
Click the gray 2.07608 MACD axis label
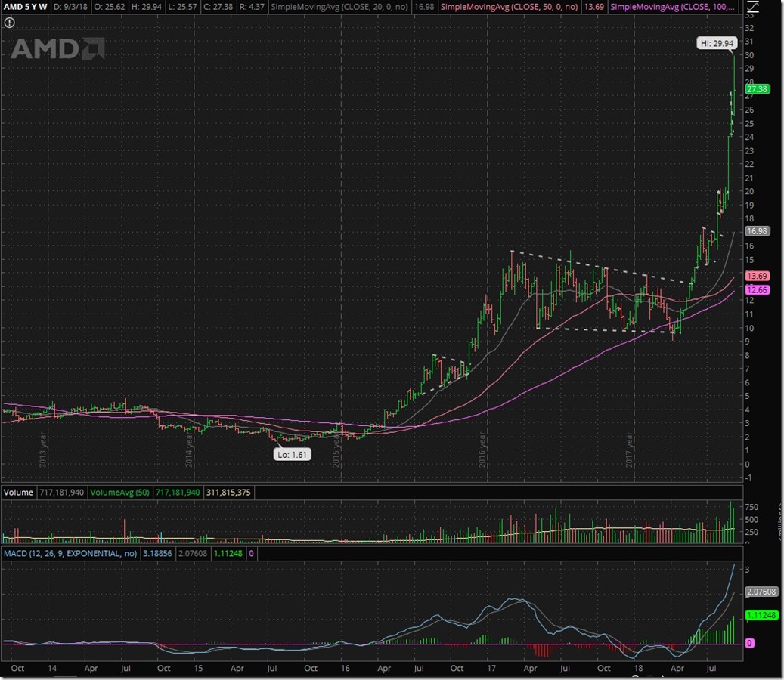click(x=761, y=592)
